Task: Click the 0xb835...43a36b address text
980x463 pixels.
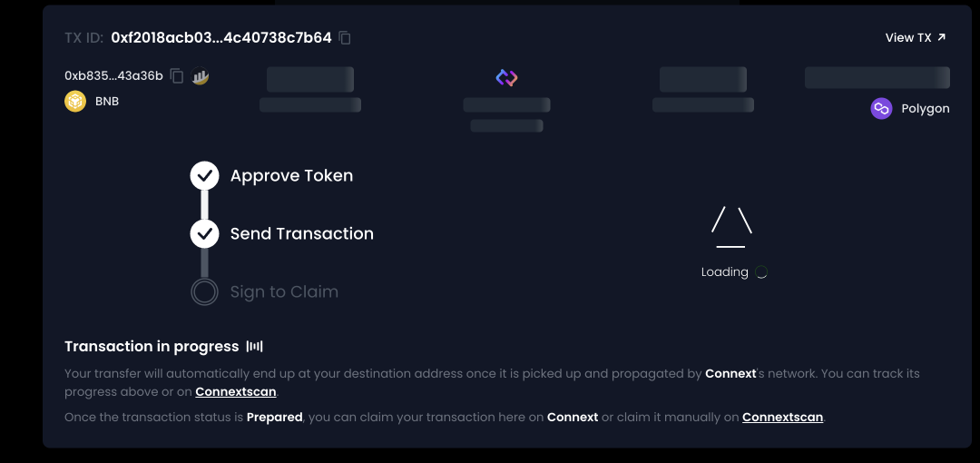Action: click(x=113, y=76)
